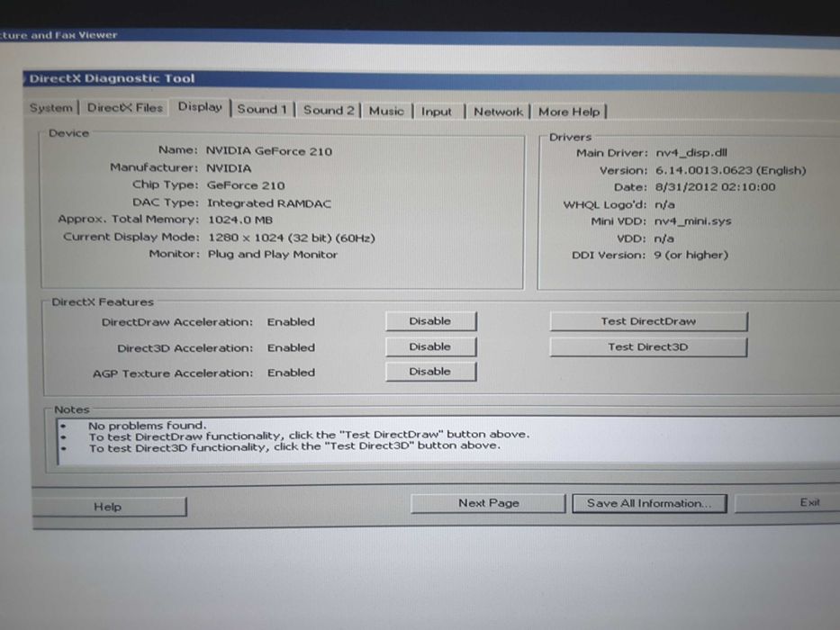Click the Mini VDD value nv4_mini.sys
Screen dimensions: 840x630
click(x=692, y=221)
